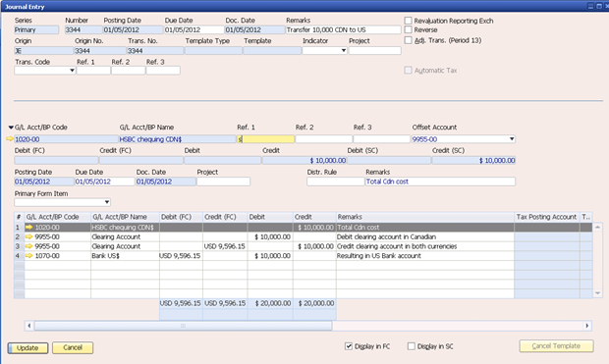Click the 'Credit clearing account in both currencies' cell
This screenshot has width=609, height=364.
pos(425,246)
